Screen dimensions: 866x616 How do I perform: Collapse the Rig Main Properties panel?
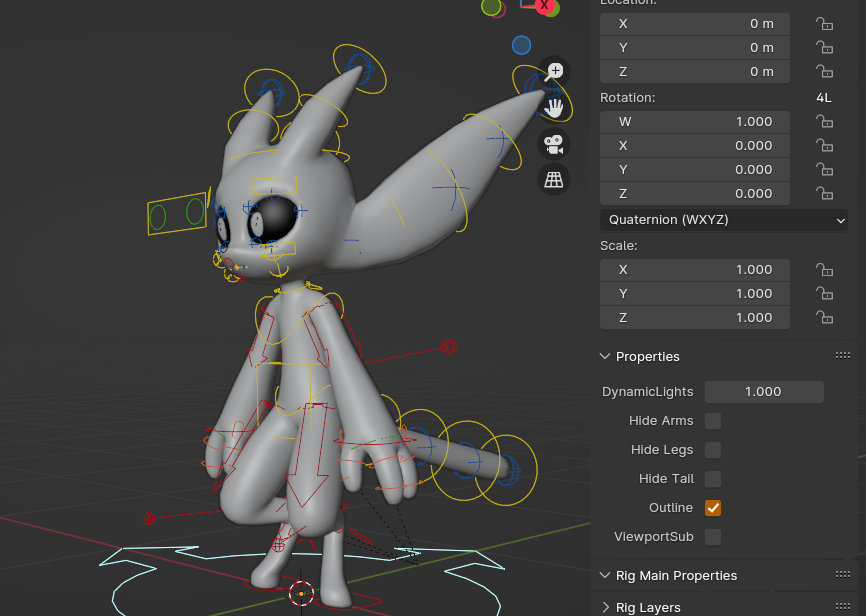(605, 576)
